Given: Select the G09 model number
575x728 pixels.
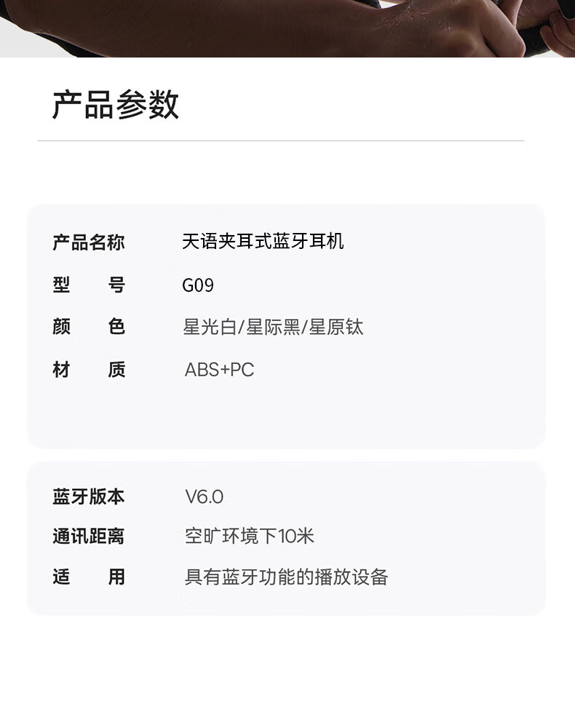Looking at the screenshot, I should coord(198,285).
